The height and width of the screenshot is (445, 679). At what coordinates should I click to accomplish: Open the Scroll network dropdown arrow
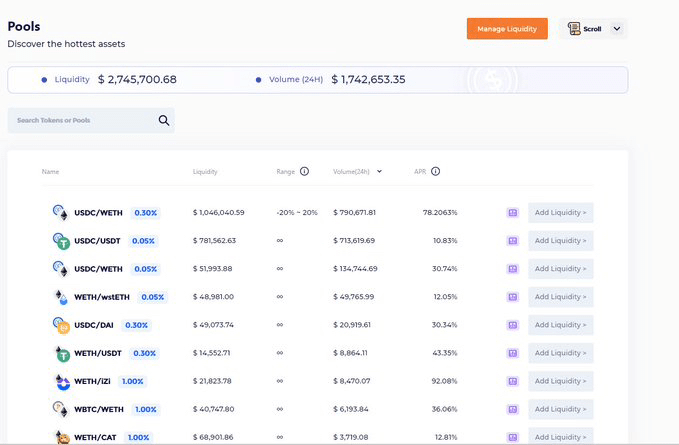click(616, 29)
